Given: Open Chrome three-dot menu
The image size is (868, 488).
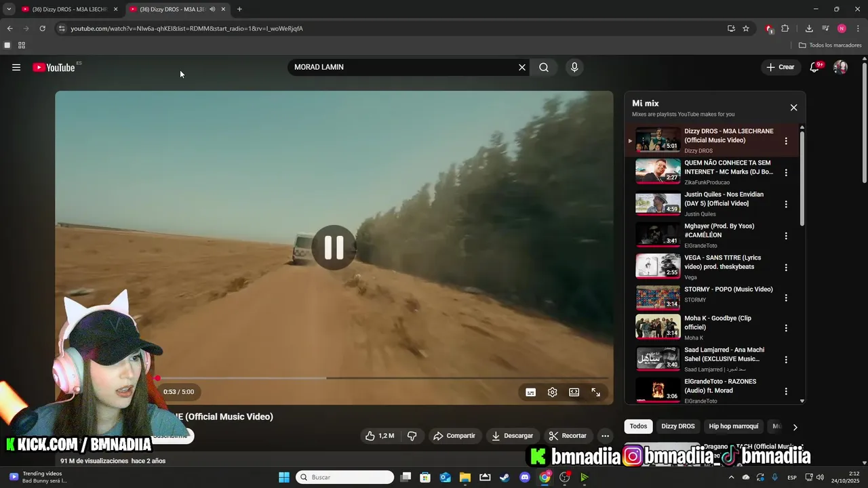Looking at the screenshot, I should pos(858,28).
